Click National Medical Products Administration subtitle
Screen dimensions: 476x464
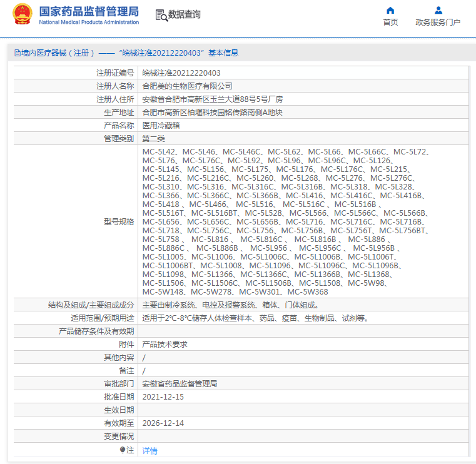[89, 22]
